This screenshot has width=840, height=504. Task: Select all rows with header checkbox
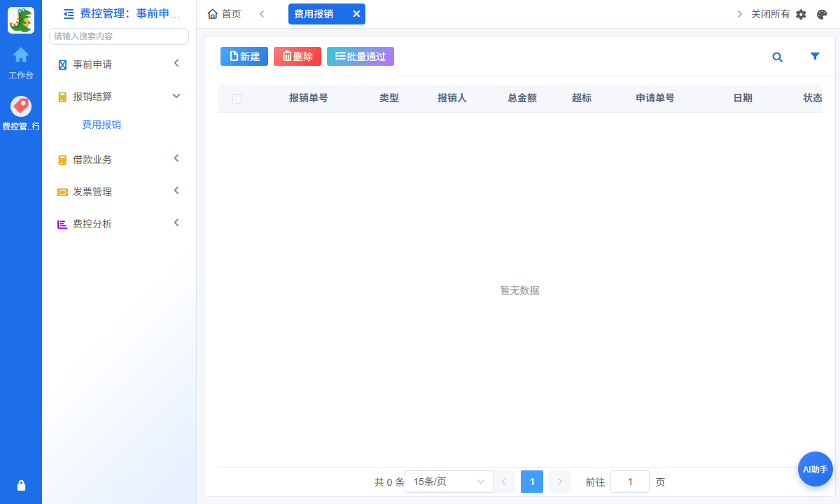[237, 99]
